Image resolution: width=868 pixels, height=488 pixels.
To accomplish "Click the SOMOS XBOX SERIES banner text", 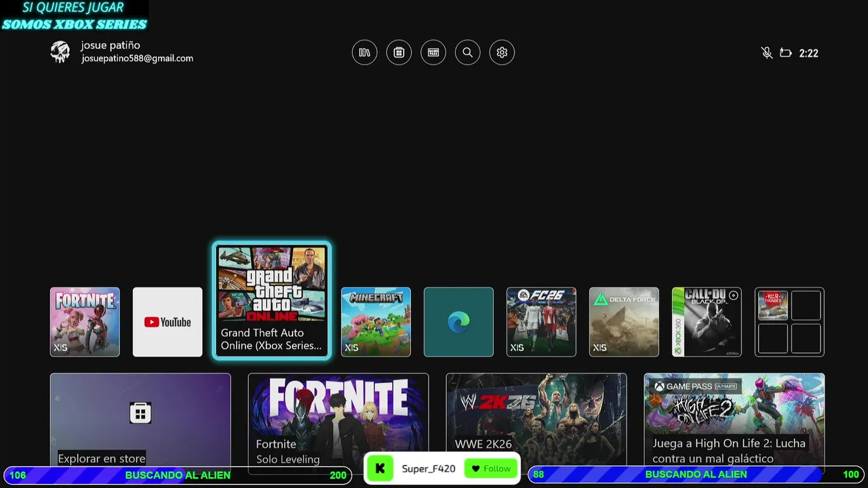I will (74, 24).
